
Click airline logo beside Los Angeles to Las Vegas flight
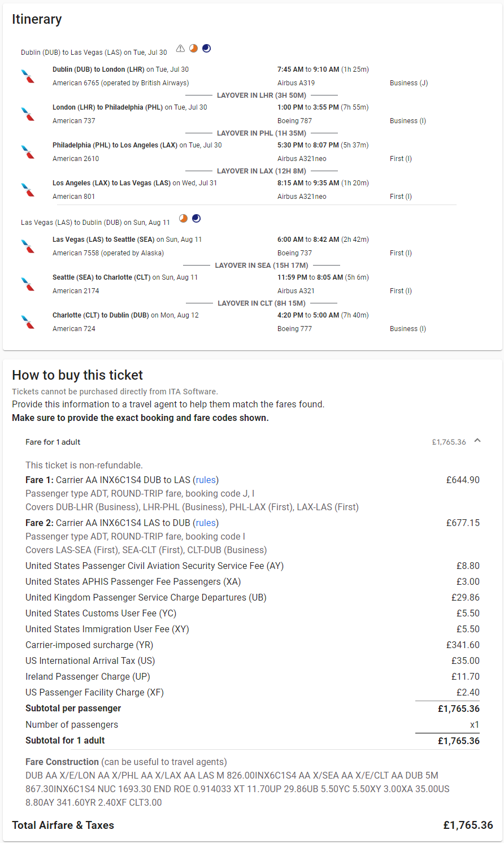[28, 190]
